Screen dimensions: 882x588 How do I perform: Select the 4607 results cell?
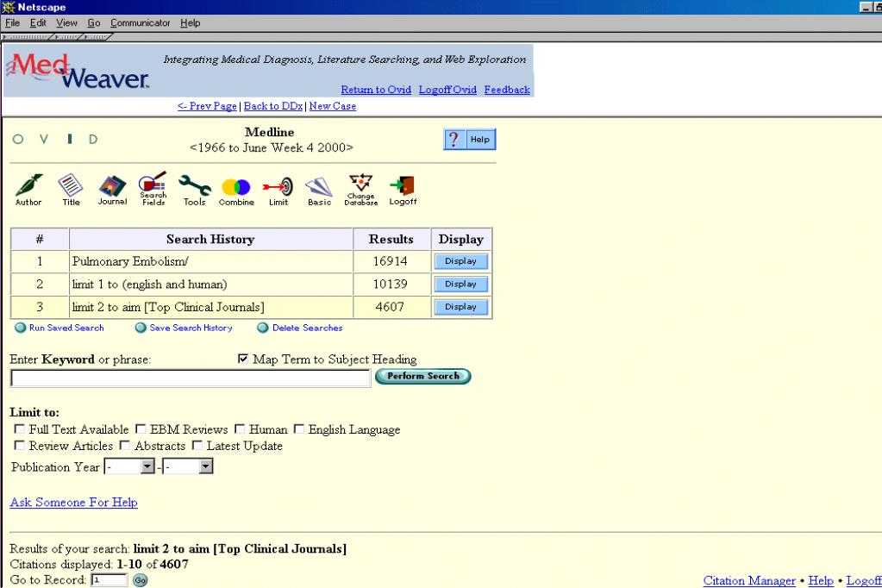pyautogui.click(x=391, y=307)
